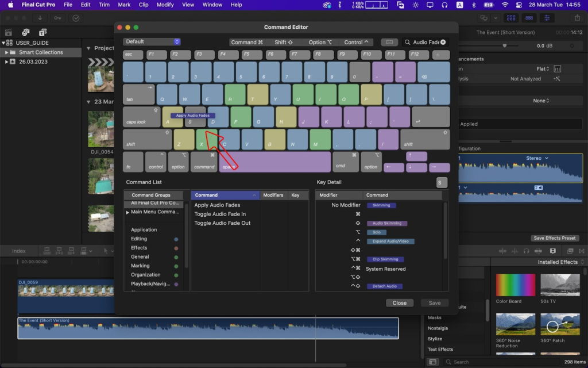Toggle the inspector sliders icon in toolbar
The image size is (588, 368).
[x=547, y=18]
